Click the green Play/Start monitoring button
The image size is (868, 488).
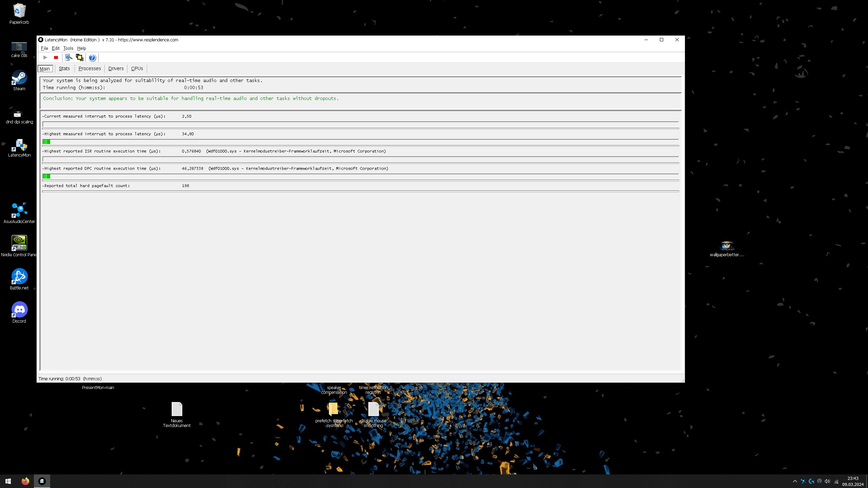(45, 57)
